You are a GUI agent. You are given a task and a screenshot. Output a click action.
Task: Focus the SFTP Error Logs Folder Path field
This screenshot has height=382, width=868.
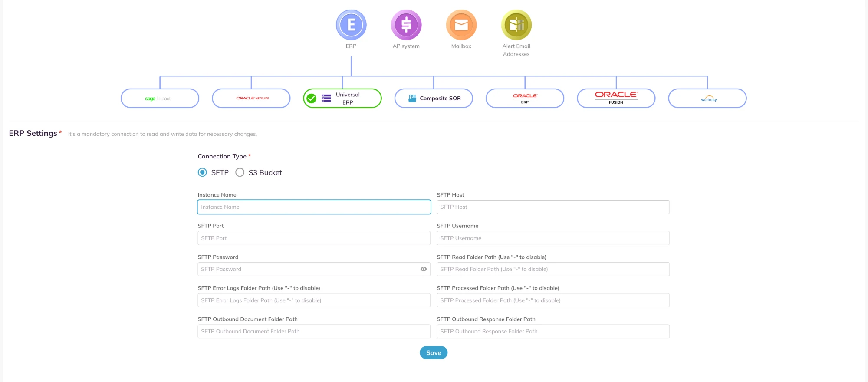coord(314,300)
